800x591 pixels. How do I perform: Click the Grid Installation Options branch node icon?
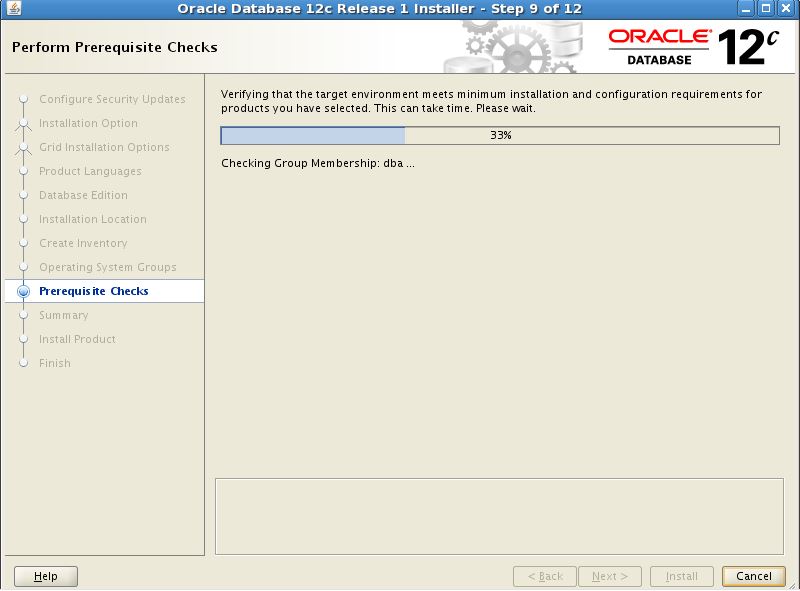(23, 147)
